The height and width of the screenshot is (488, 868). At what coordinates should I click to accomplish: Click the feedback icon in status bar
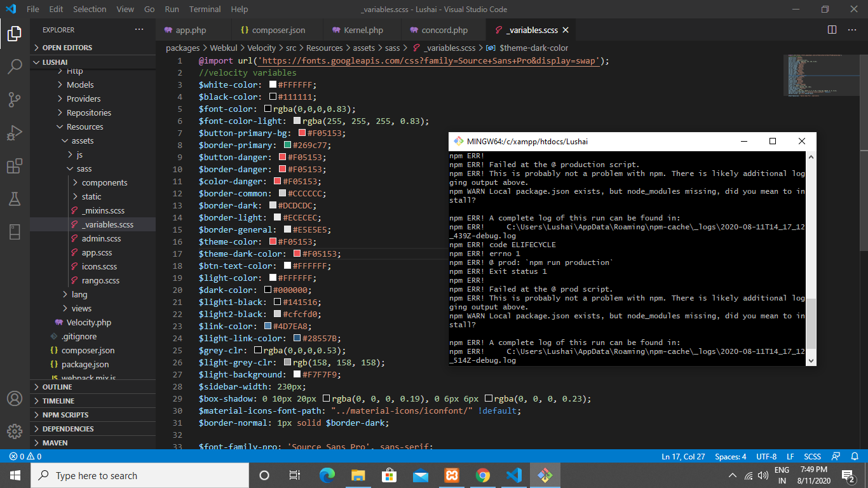click(x=836, y=456)
